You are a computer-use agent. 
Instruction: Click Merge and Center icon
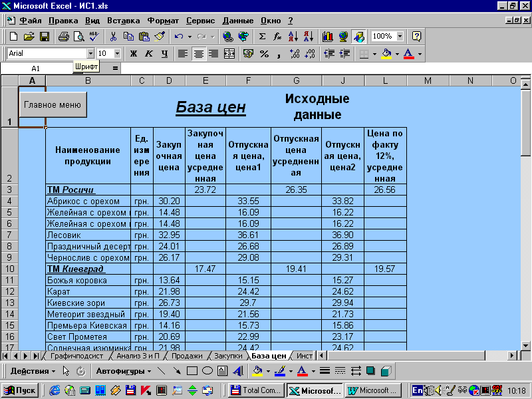click(229, 54)
